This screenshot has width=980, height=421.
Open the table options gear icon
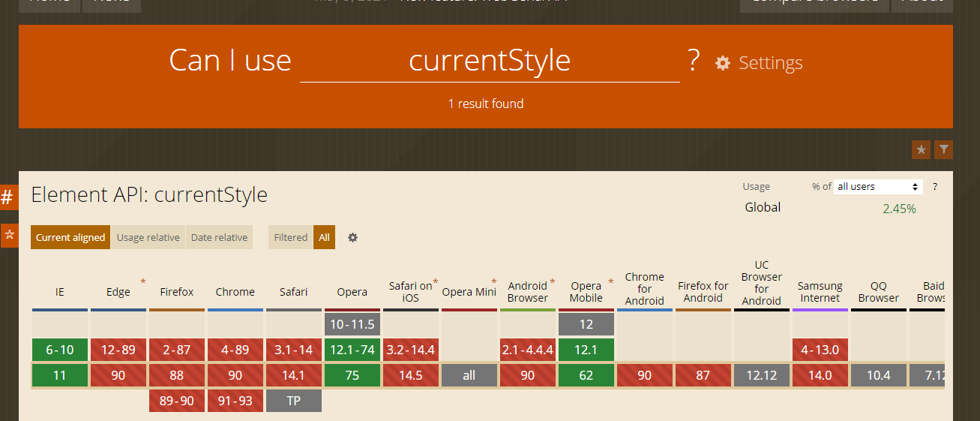352,237
